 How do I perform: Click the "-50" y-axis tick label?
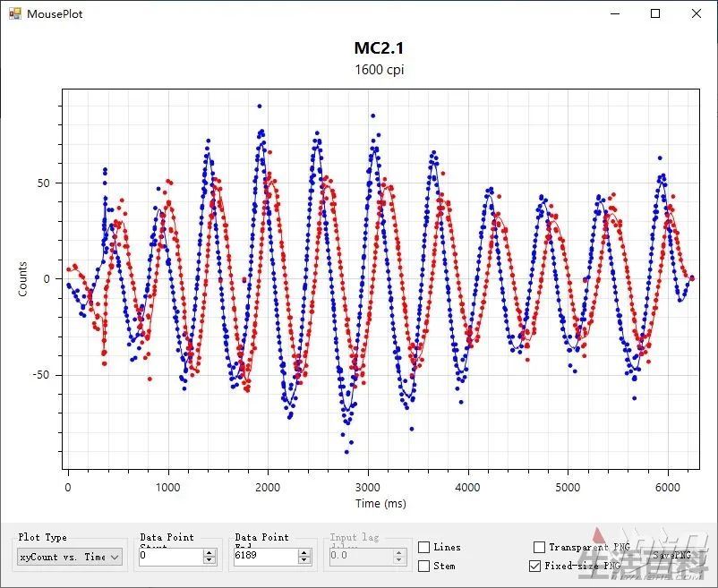coord(41,375)
